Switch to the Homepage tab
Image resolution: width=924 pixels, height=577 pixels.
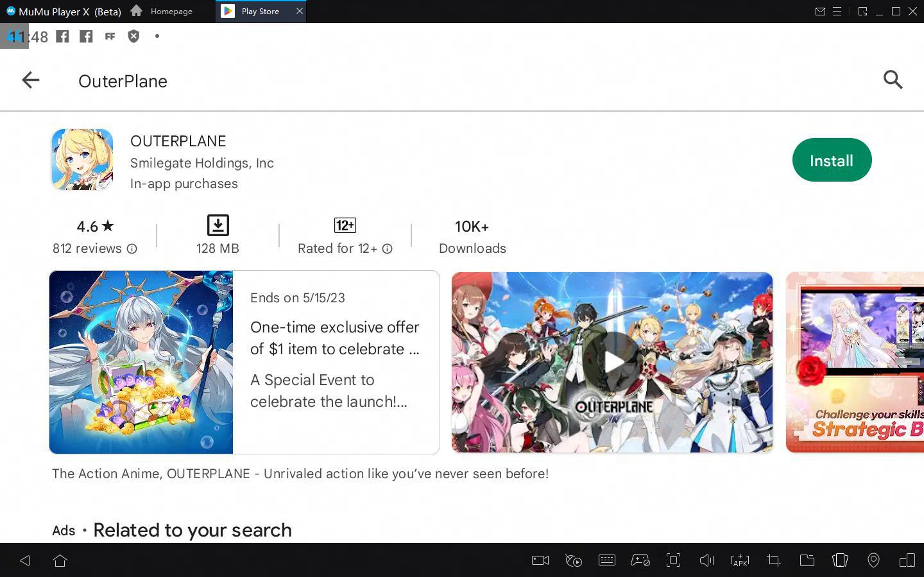[162, 12]
